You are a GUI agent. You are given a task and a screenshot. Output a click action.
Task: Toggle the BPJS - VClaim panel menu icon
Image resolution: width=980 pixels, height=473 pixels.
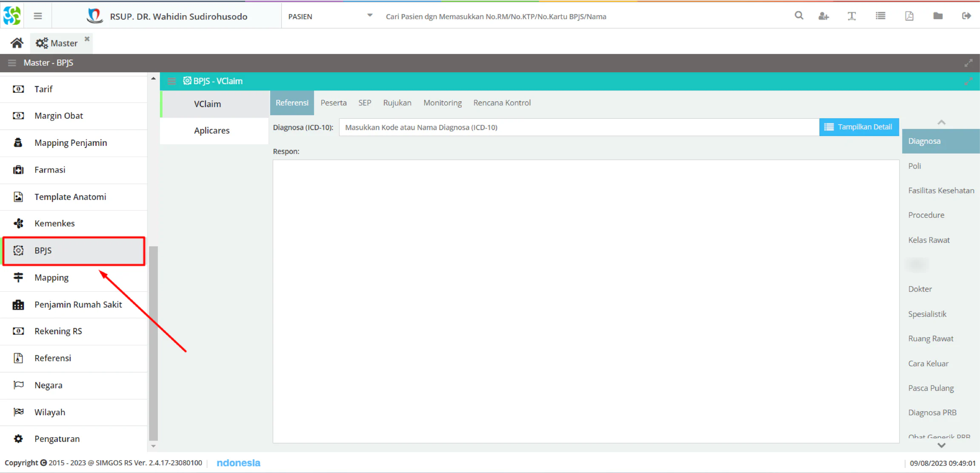point(171,81)
